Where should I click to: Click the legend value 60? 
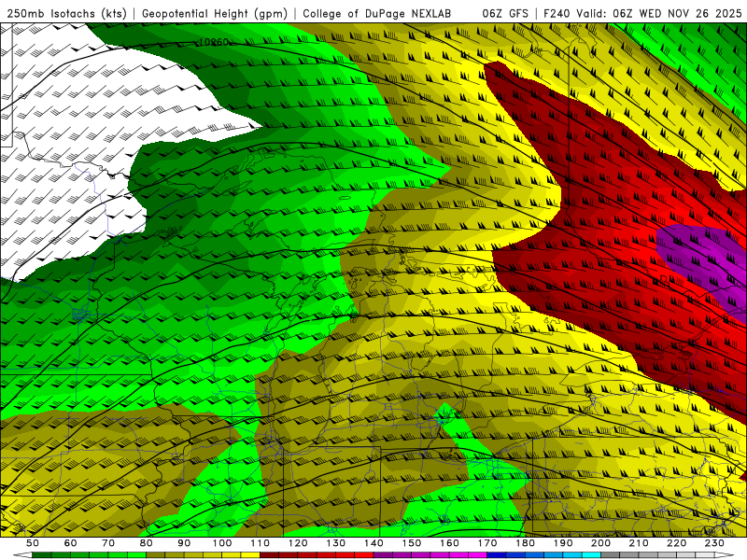[71, 543]
